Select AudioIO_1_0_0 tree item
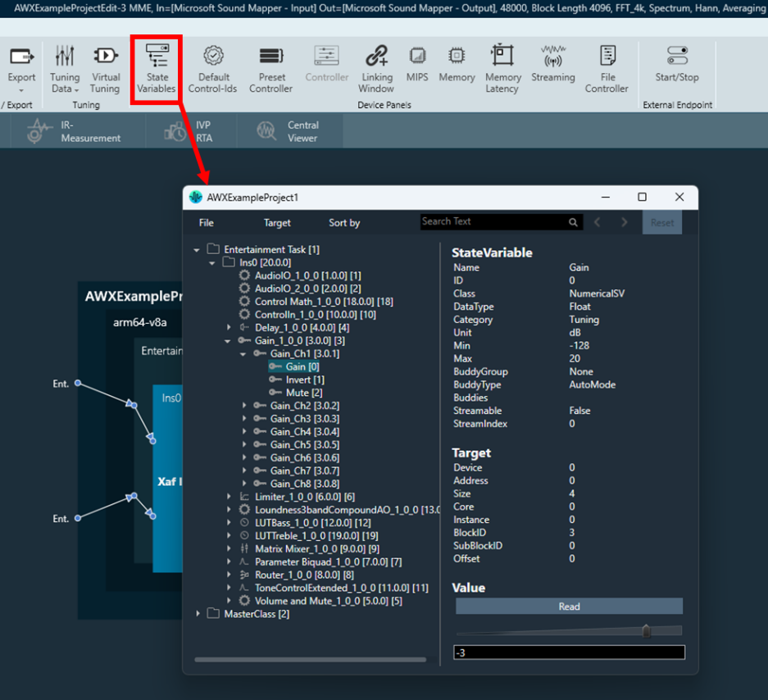Image resolution: width=768 pixels, height=700 pixels. tap(307, 275)
